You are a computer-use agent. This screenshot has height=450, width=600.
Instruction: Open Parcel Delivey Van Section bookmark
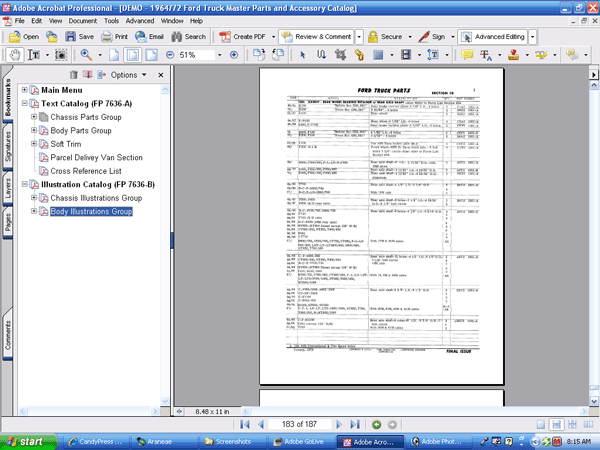[x=96, y=158]
